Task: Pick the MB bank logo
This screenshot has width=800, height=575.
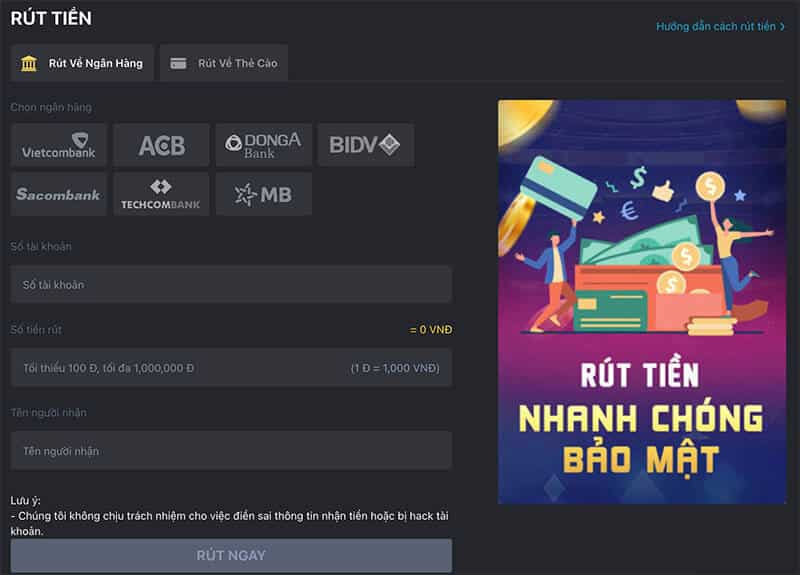Action: point(263,194)
